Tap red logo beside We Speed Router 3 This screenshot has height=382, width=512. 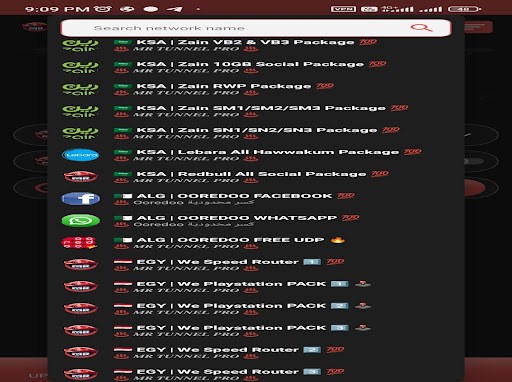[x=80, y=375]
